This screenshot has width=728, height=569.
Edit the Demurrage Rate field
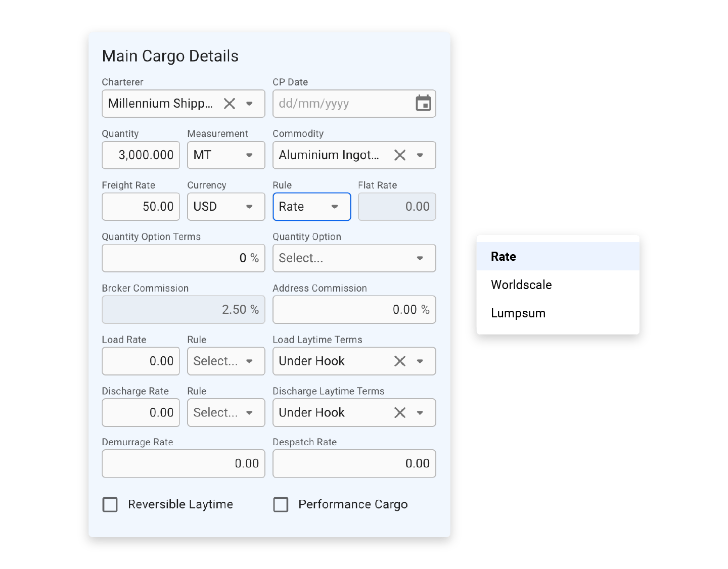(184, 463)
